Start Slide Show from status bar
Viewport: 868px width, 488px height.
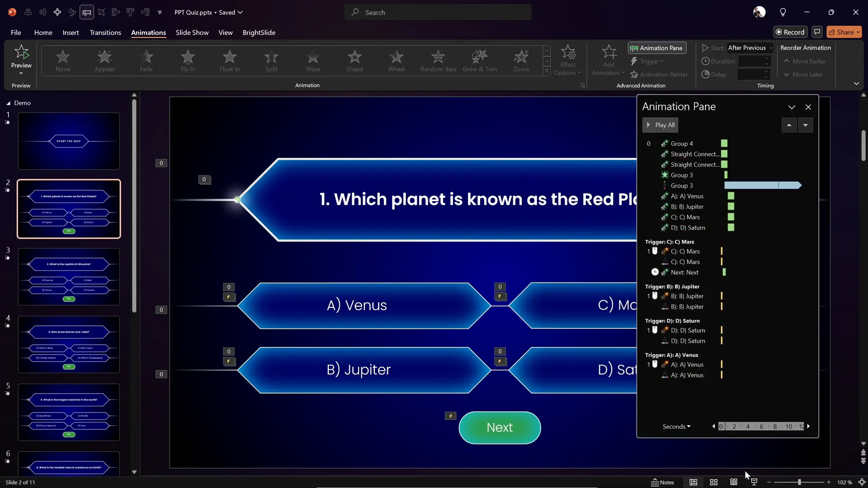[x=754, y=482]
